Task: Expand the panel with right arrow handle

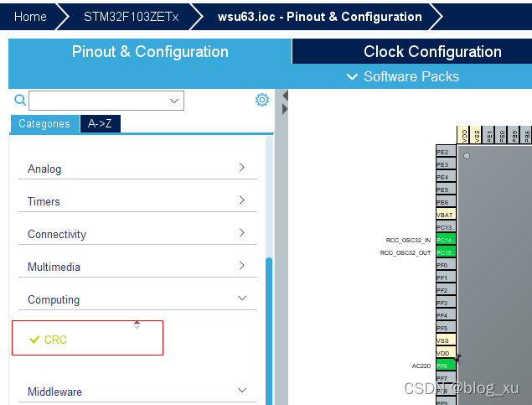Action: click(x=285, y=109)
